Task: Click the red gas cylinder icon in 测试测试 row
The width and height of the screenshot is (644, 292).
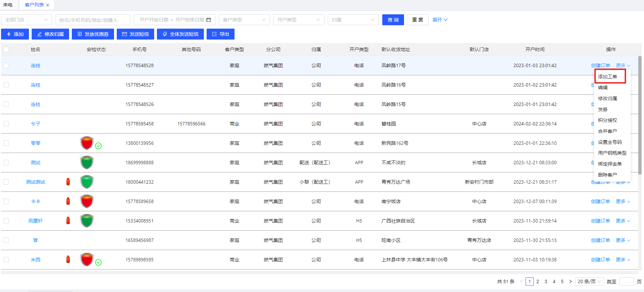Action: click(x=68, y=182)
